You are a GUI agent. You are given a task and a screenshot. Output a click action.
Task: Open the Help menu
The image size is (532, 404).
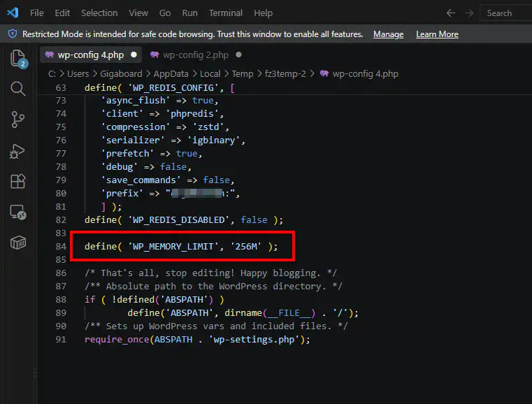pyautogui.click(x=264, y=13)
